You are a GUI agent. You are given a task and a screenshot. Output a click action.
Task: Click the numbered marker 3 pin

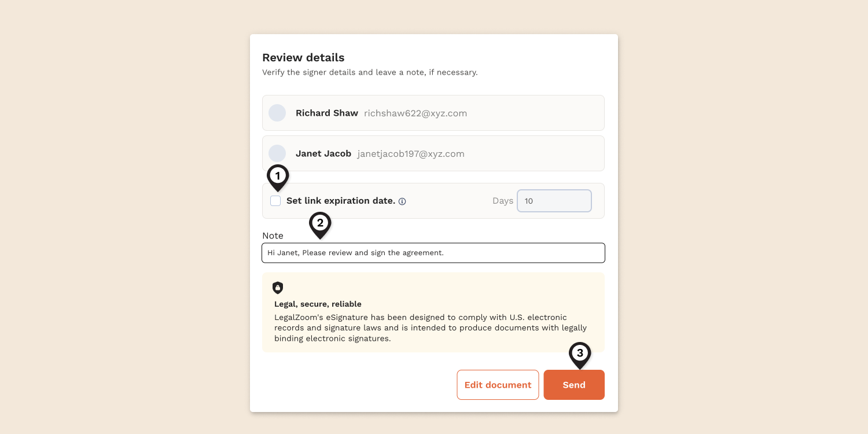[580, 354]
